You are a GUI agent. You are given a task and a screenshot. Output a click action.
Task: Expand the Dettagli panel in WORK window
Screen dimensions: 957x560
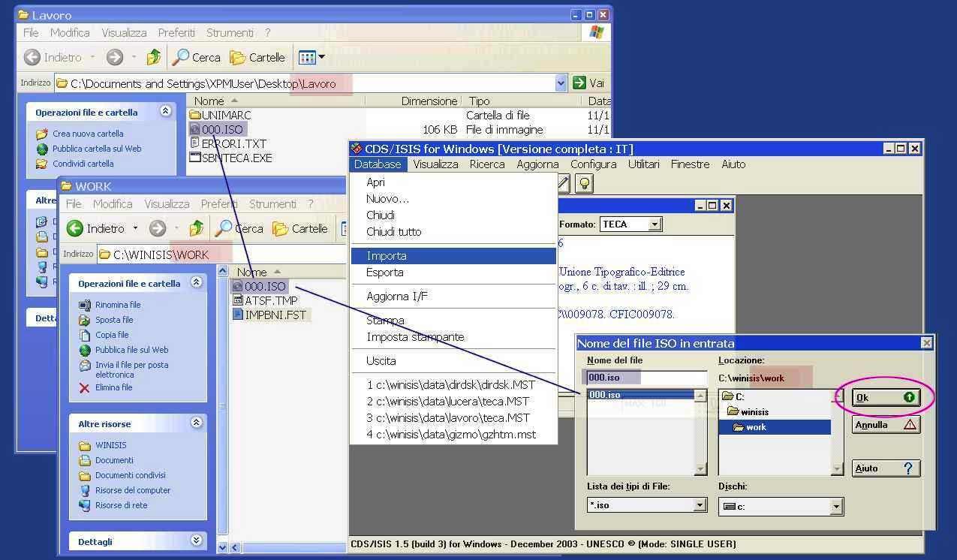[197, 540]
